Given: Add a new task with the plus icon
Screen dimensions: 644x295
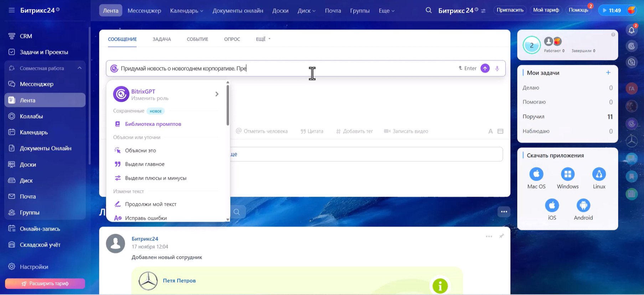Looking at the screenshot, I should point(608,73).
